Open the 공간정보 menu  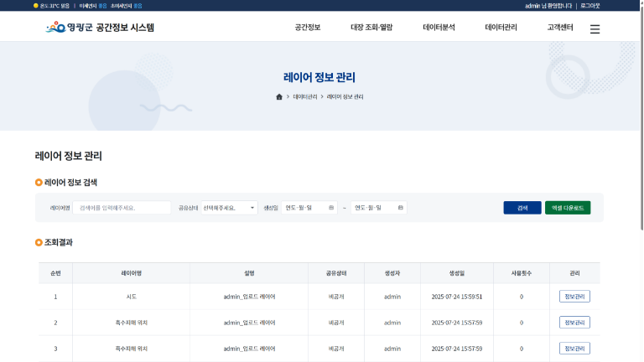[308, 28]
